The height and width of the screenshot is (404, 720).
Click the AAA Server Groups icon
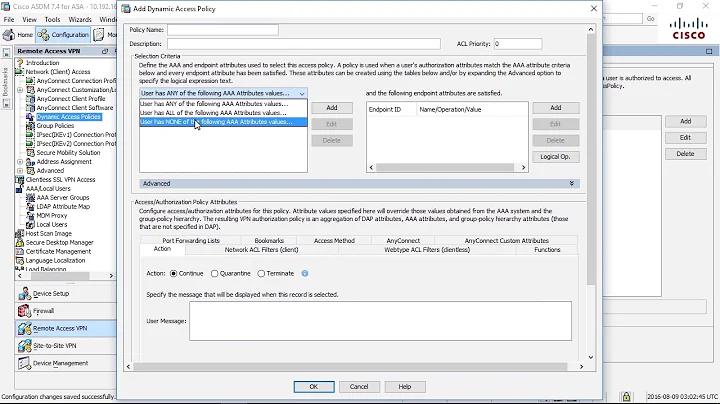tap(30, 197)
